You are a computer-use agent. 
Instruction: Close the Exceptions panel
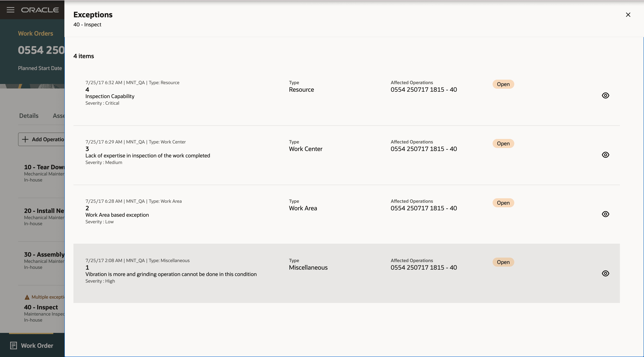coord(628,15)
